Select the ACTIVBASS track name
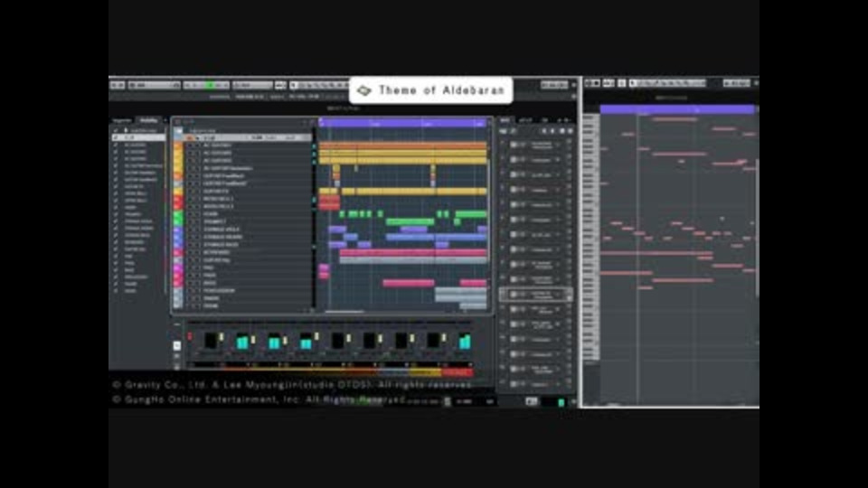The height and width of the screenshot is (488, 868). tap(216, 252)
